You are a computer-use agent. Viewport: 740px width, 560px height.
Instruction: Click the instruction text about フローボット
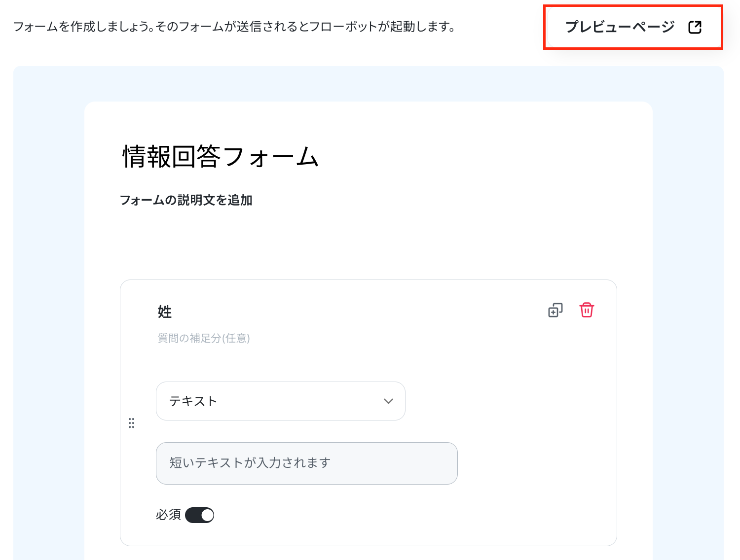234,27
